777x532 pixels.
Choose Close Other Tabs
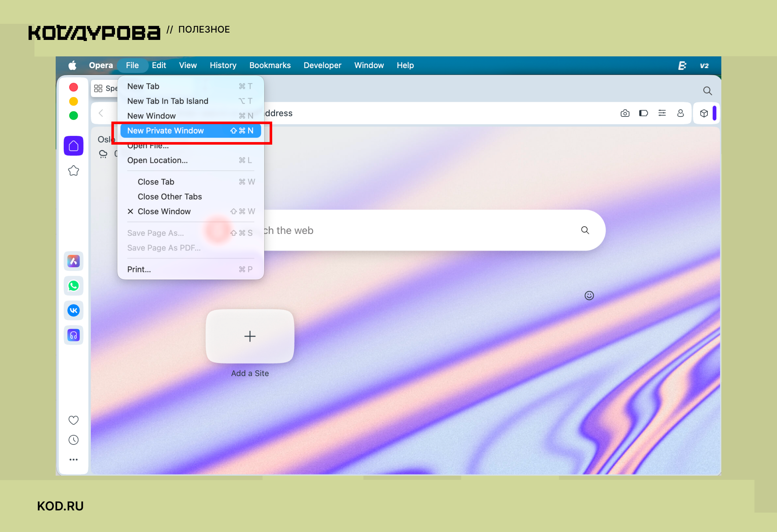(x=190, y=197)
